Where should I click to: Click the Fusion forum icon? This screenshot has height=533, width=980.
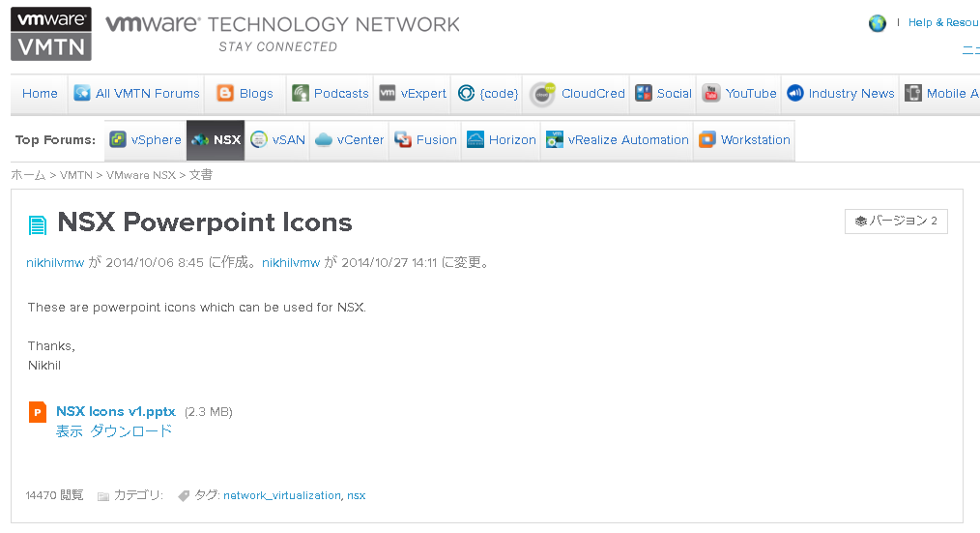point(403,139)
